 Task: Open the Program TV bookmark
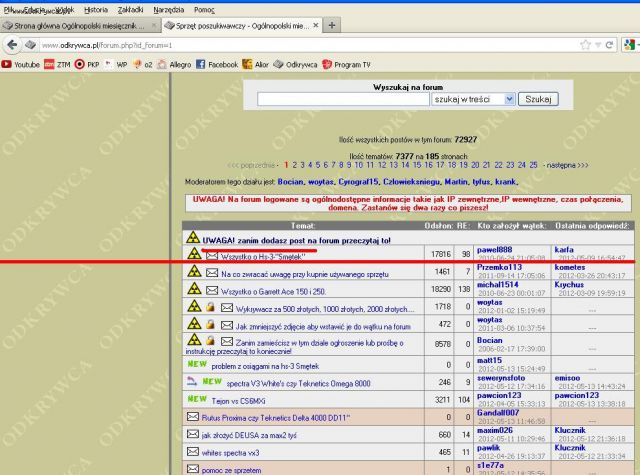point(346,64)
